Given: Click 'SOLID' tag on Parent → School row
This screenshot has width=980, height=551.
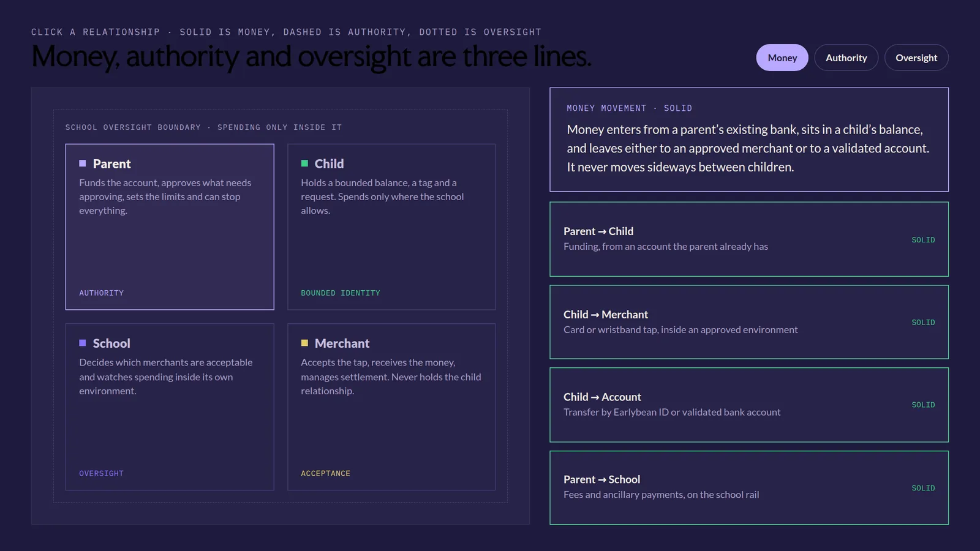Looking at the screenshot, I should tap(923, 488).
